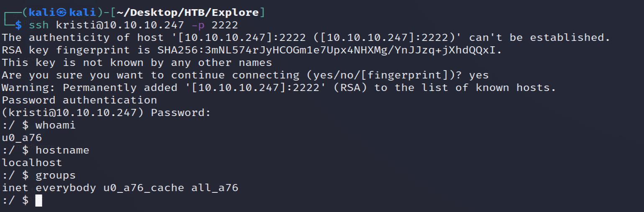Image resolution: width=644 pixels, height=212 pixels.
Task: Click the "u0_a76_cache" group name
Action: pos(143,188)
